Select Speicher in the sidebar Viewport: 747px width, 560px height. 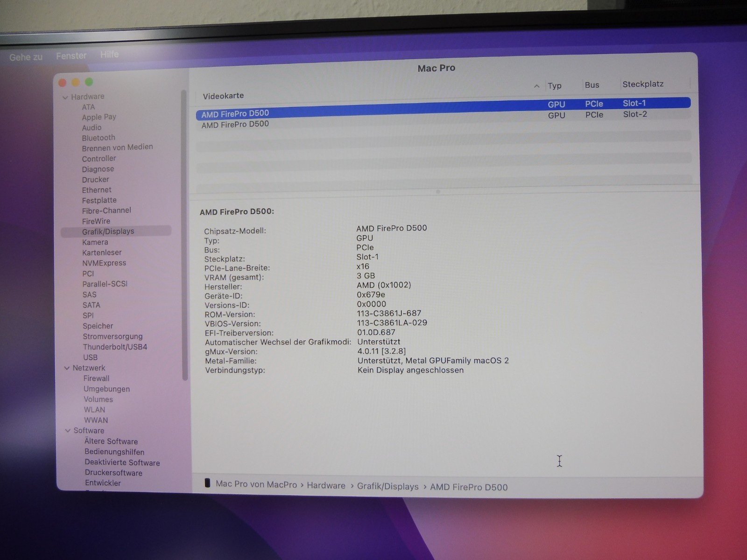pyautogui.click(x=98, y=326)
